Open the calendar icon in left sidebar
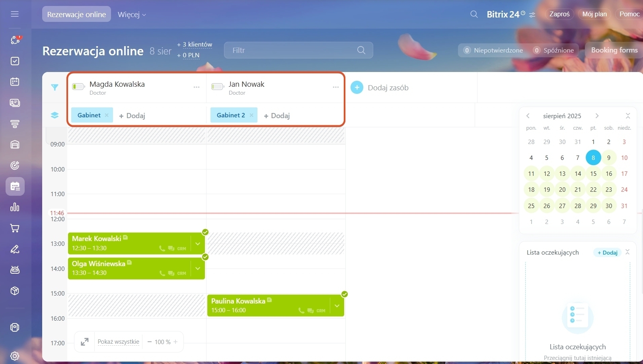Screen dimensions: 643x364 [x=15, y=82]
